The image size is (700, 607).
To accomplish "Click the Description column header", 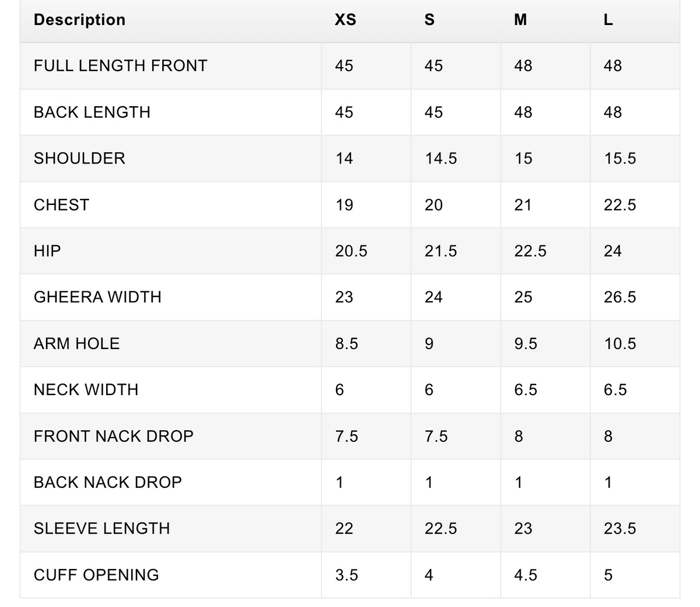I will click(x=79, y=20).
